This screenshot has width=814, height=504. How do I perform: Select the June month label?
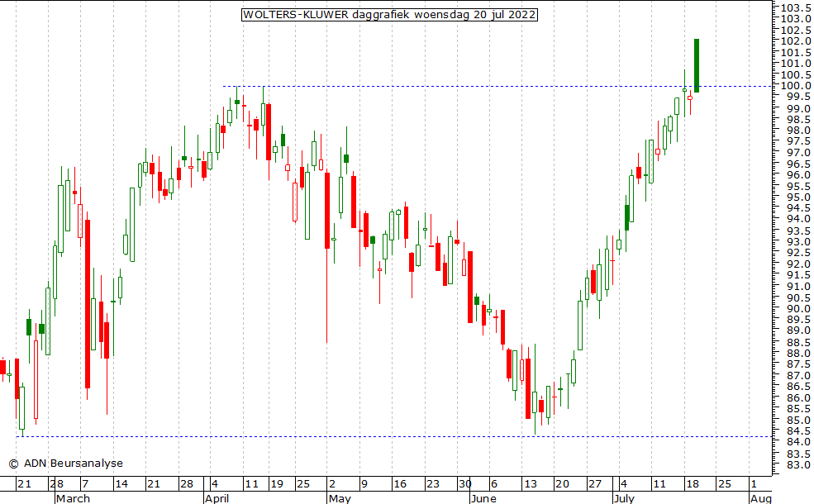483,498
